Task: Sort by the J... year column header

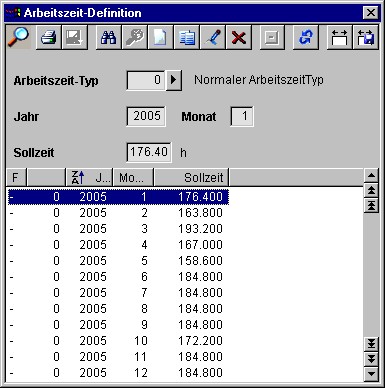Action: pyautogui.click(x=89, y=177)
